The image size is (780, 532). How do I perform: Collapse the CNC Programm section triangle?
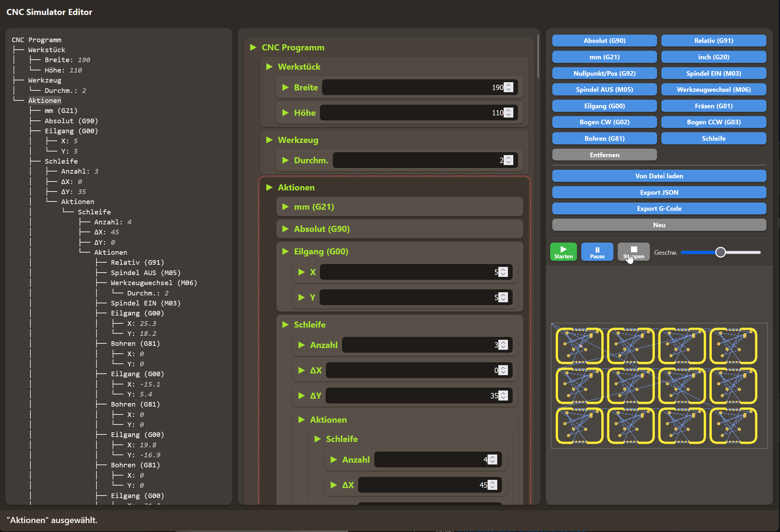coord(253,48)
